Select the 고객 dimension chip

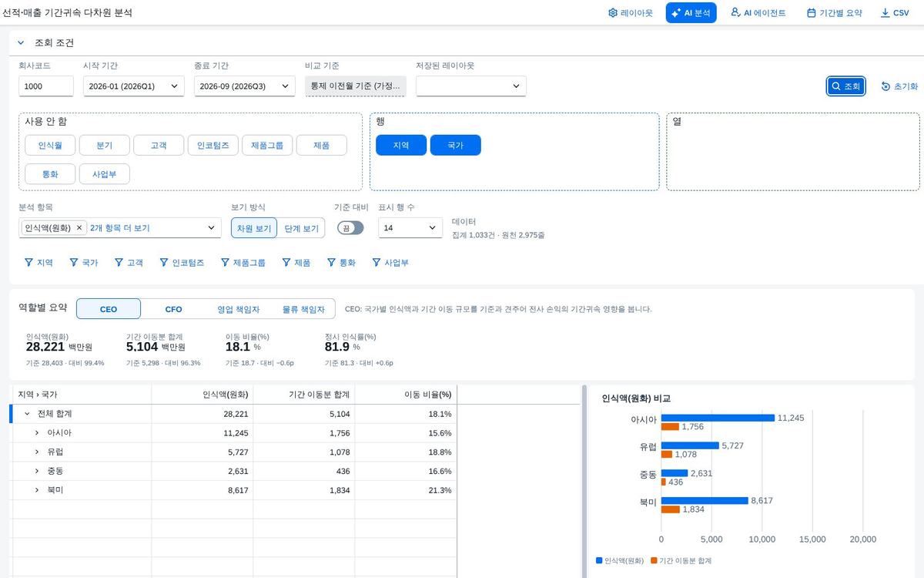[x=159, y=145]
